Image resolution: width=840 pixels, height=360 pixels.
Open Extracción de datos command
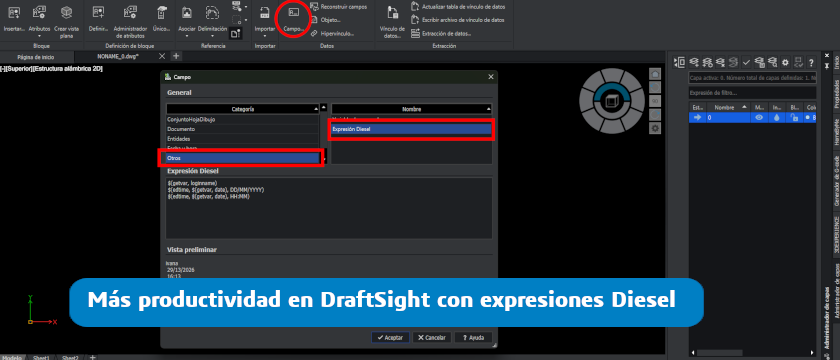441,33
